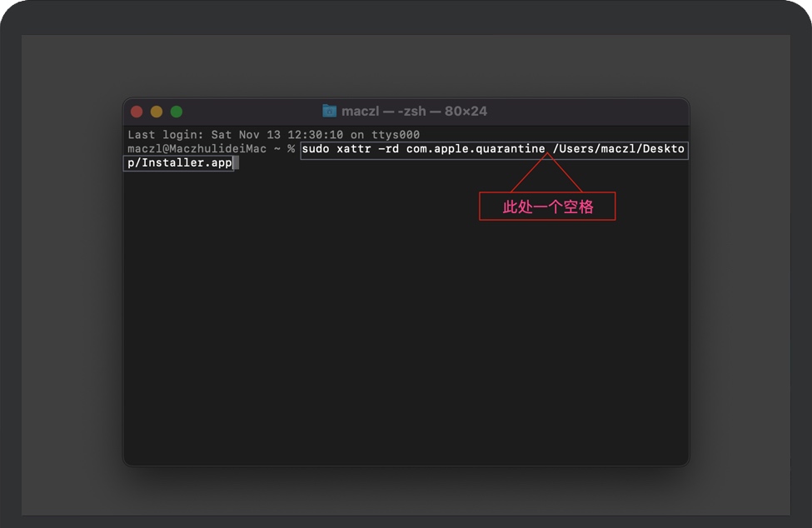Click the 'maczl@MaczhulideiMac' prompt text
The width and height of the screenshot is (812, 528).
197,148
